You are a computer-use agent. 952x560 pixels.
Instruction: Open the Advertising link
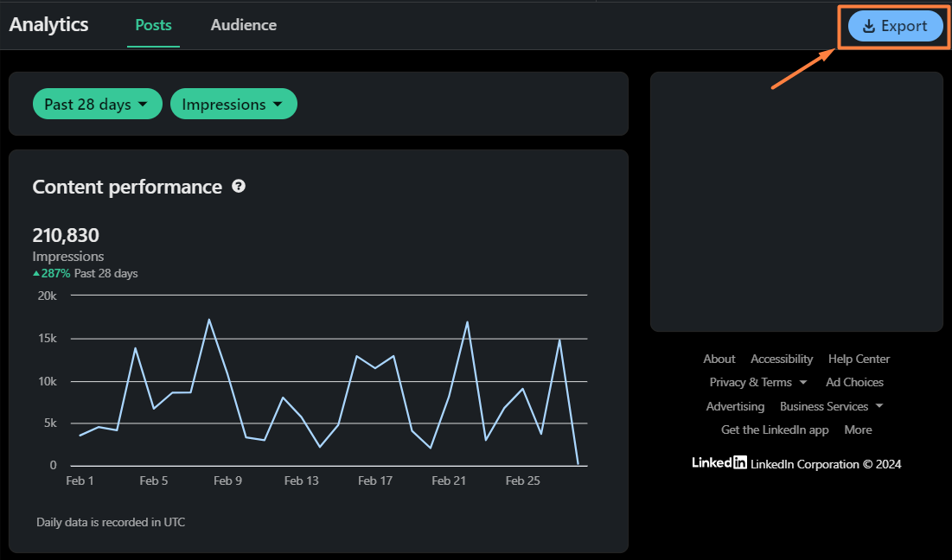point(735,406)
